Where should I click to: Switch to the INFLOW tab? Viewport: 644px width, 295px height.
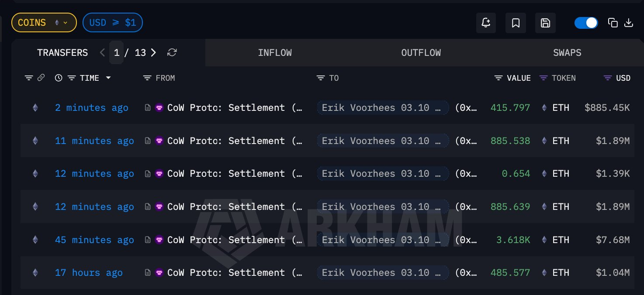pyautogui.click(x=274, y=53)
